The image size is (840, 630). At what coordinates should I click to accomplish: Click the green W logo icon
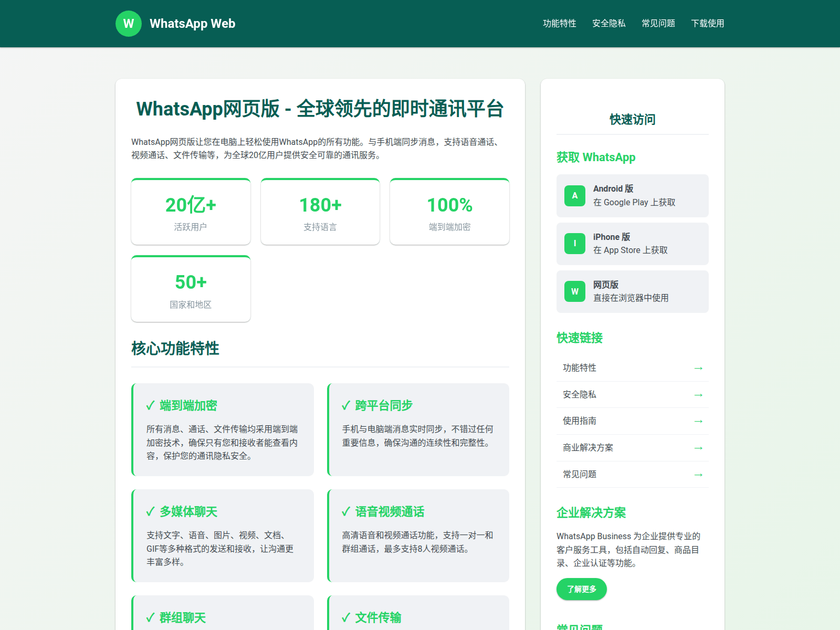click(x=129, y=24)
